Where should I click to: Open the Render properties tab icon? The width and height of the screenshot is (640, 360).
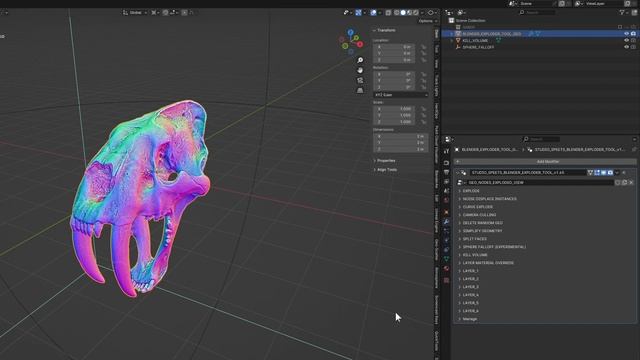coord(446,162)
